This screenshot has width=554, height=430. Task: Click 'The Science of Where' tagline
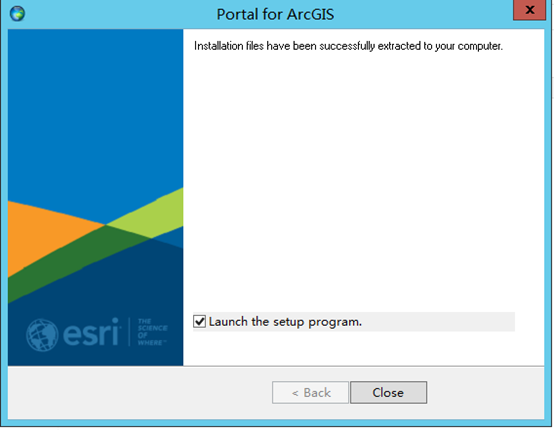(152, 332)
